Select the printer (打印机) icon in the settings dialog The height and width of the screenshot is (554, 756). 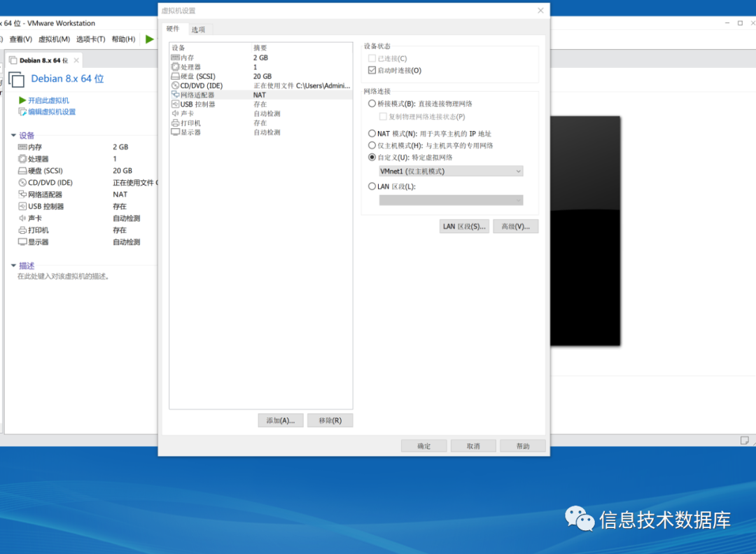pyautogui.click(x=176, y=123)
